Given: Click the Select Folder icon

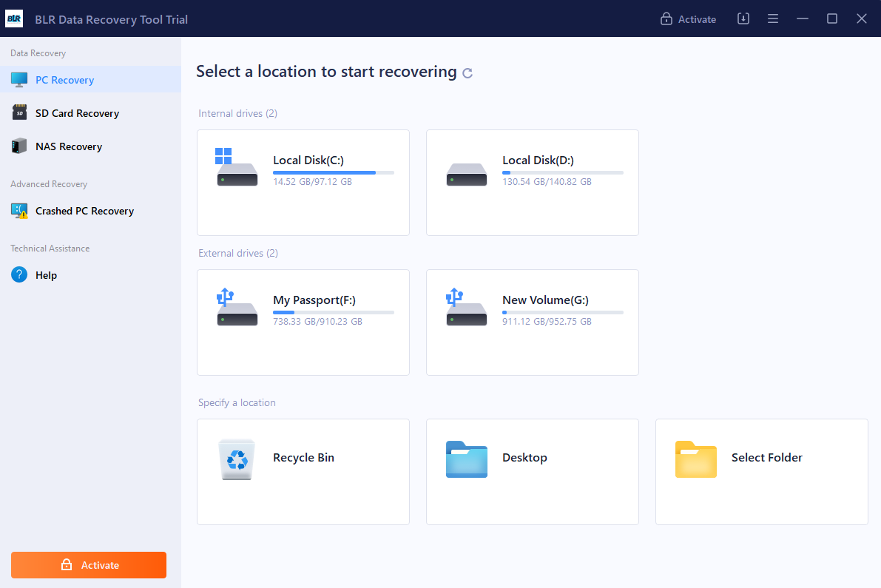Looking at the screenshot, I should (695, 459).
